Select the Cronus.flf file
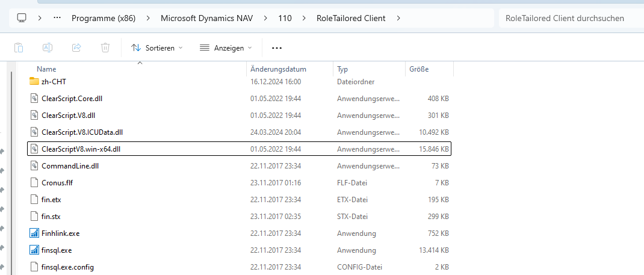644x275 pixels. click(57, 183)
